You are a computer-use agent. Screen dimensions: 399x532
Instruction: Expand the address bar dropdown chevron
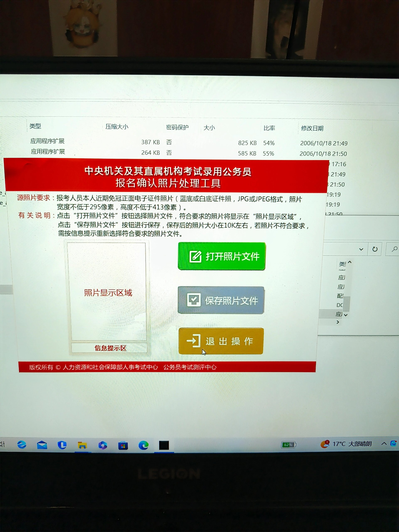pyautogui.click(x=361, y=249)
